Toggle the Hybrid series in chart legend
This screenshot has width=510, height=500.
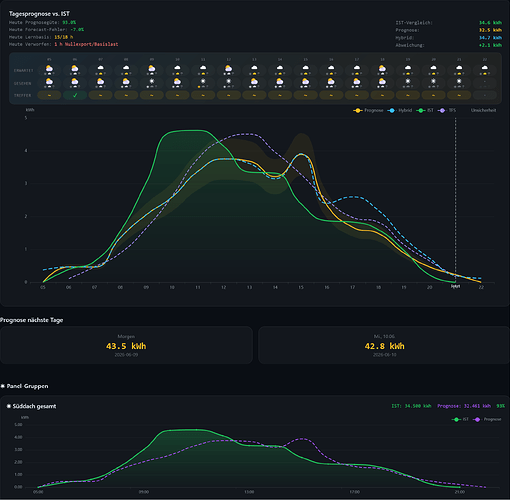[400, 110]
